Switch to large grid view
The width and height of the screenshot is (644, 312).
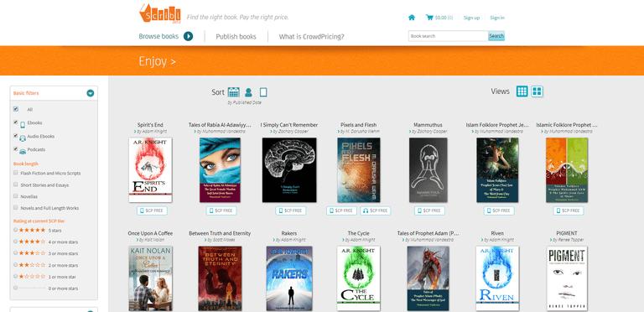537,91
